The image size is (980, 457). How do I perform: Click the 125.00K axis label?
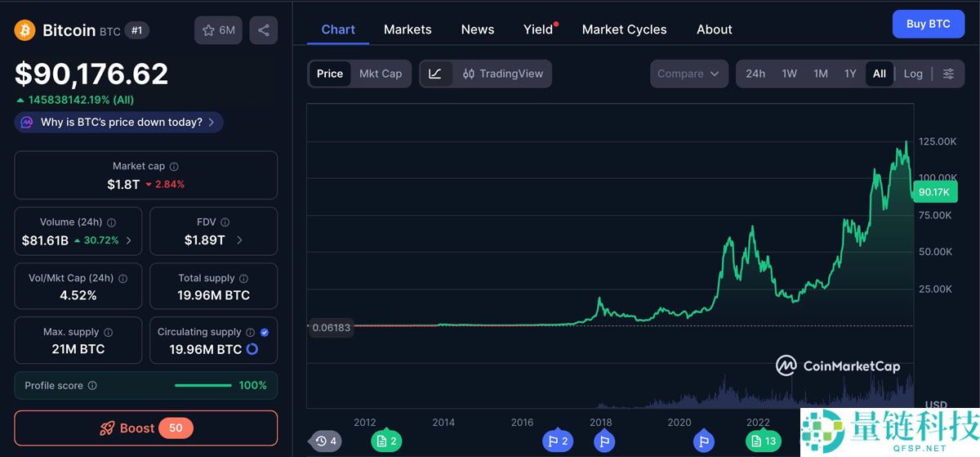tap(938, 141)
